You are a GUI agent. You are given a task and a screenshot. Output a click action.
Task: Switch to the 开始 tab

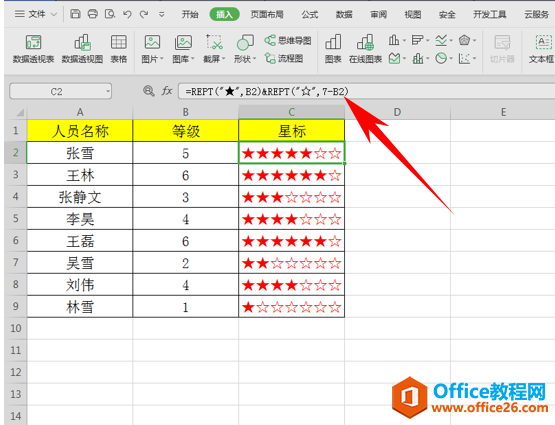190,15
